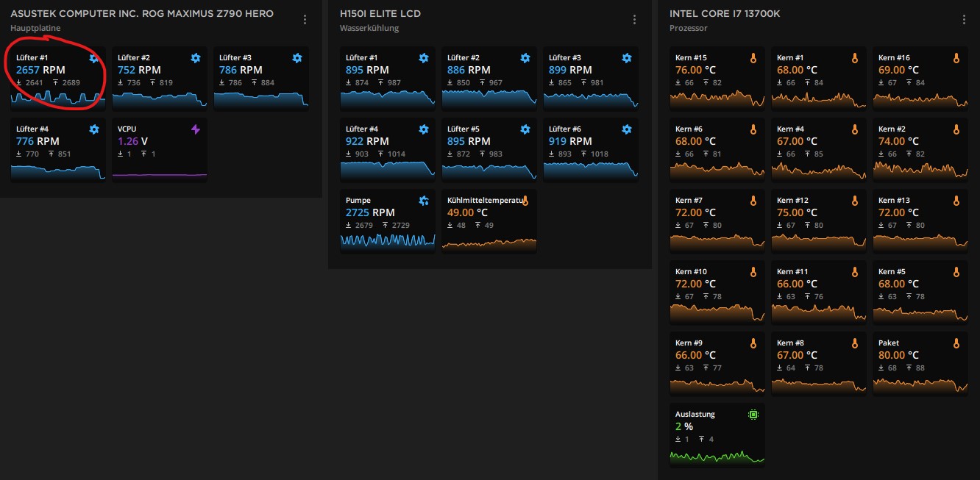980x480 pixels.
Task: Select the 919 RPM fan reading
Action: [x=570, y=141]
